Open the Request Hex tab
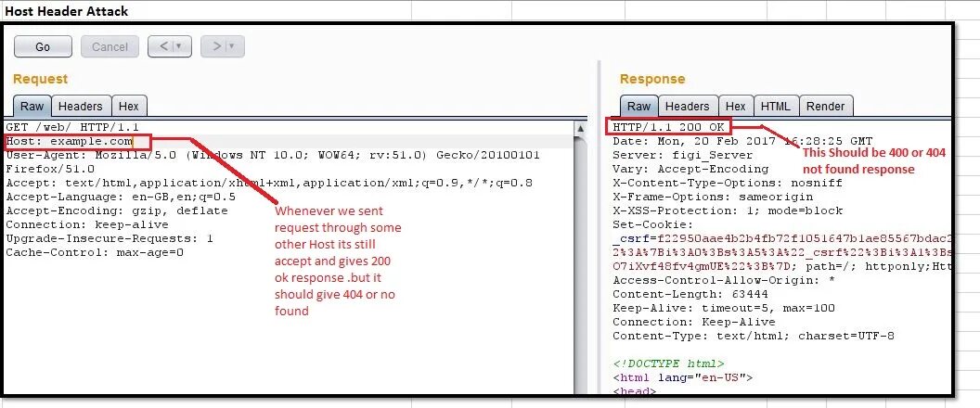Viewport: 980px width, 408px height. point(129,107)
